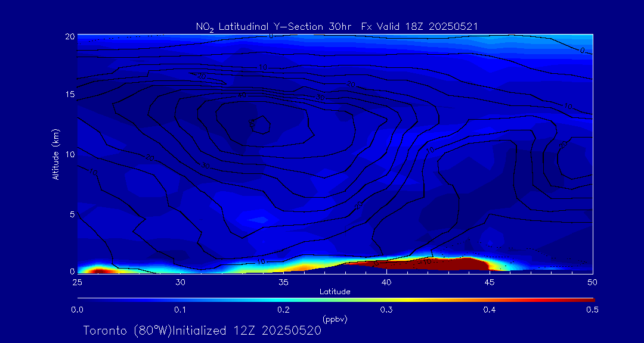Screen dimensions: 644x343
Task: Click latitude tick label 25
Action: [77, 282]
